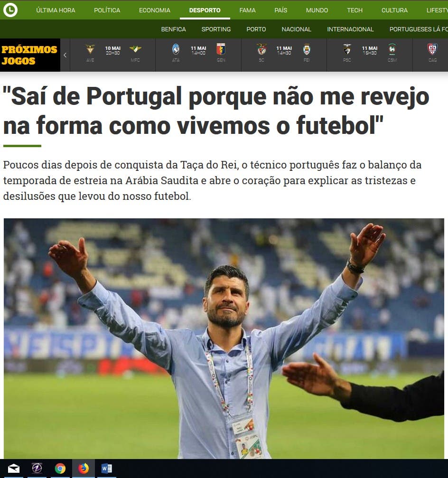Select Atalanta crest in upcoming games

176,49
